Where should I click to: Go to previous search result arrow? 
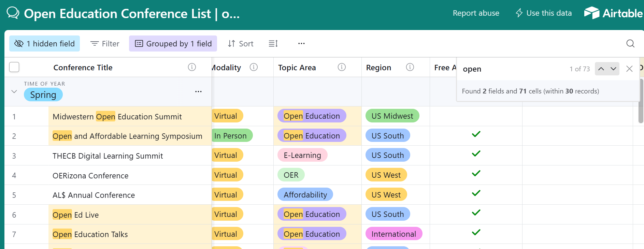(x=601, y=69)
